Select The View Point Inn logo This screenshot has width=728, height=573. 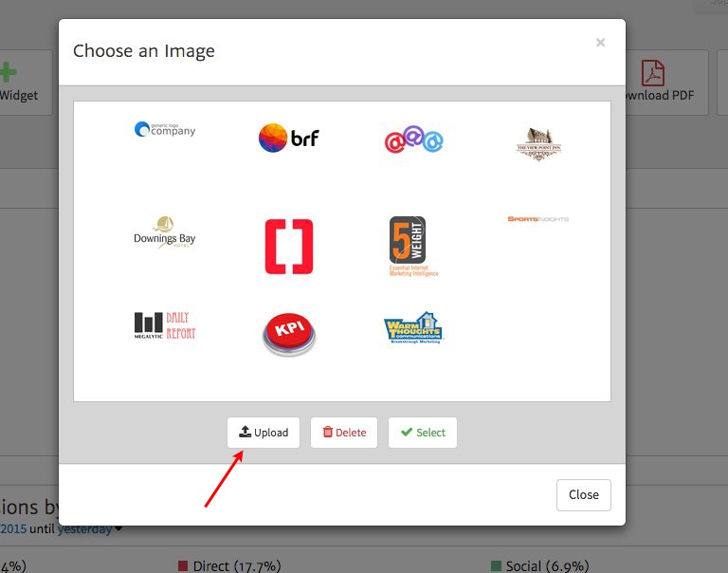[538, 144]
